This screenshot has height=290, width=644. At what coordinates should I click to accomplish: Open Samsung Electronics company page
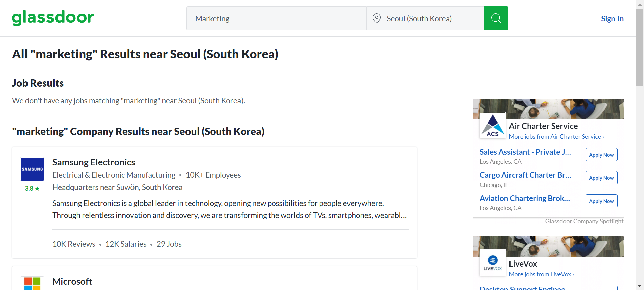pyautogui.click(x=94, y=162)
